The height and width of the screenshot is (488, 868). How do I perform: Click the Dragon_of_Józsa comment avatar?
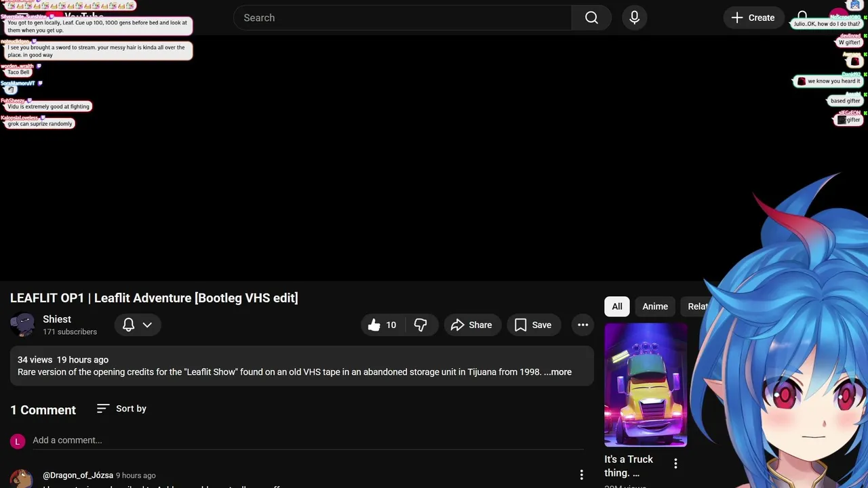[x=21, y=478]
